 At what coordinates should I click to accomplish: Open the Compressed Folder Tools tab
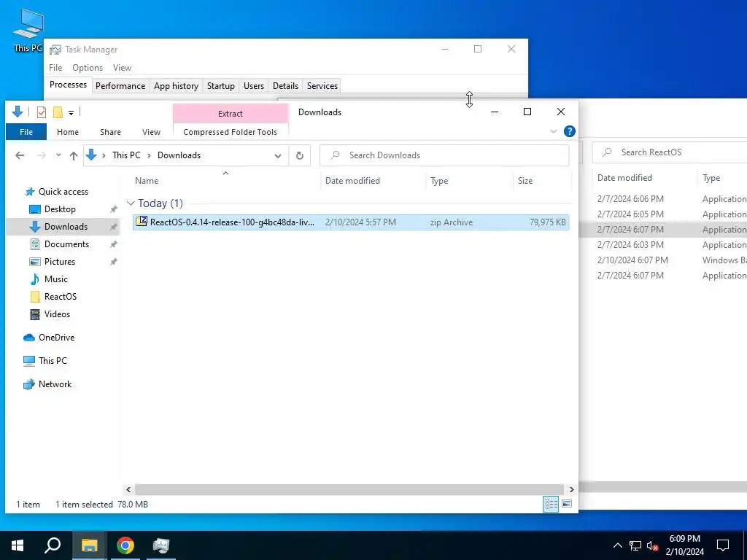point(230,132)
